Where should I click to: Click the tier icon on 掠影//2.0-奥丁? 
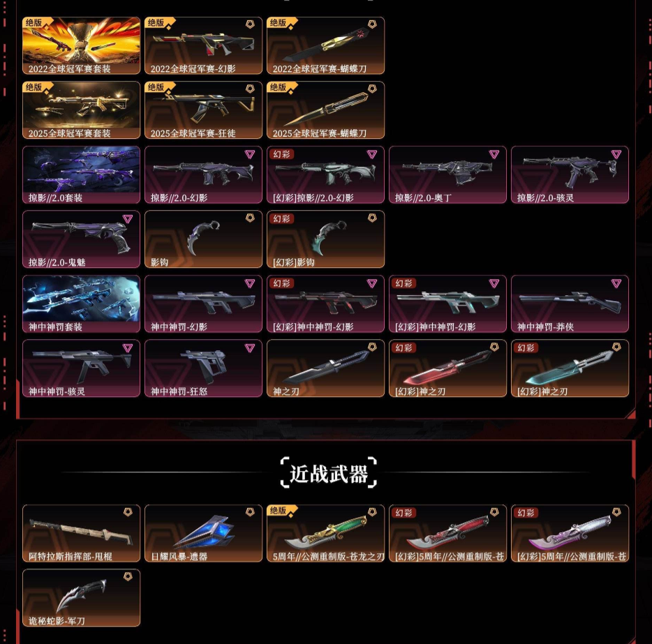[494, 155]
